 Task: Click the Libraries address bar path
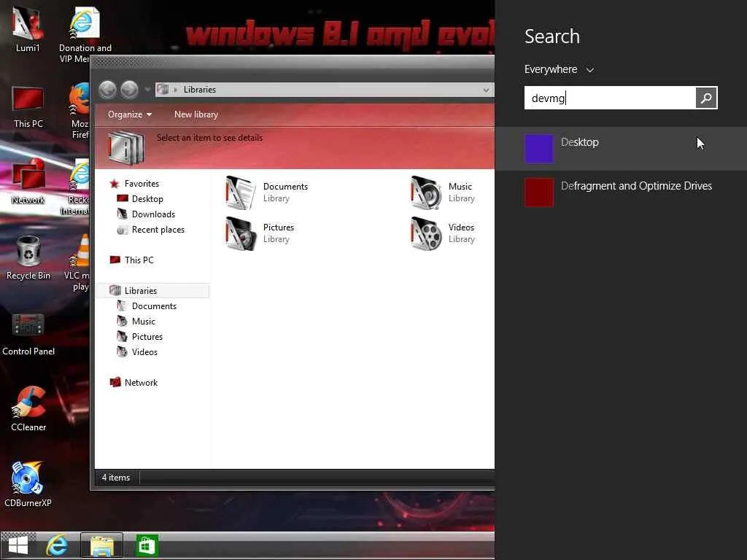point(200,90)
